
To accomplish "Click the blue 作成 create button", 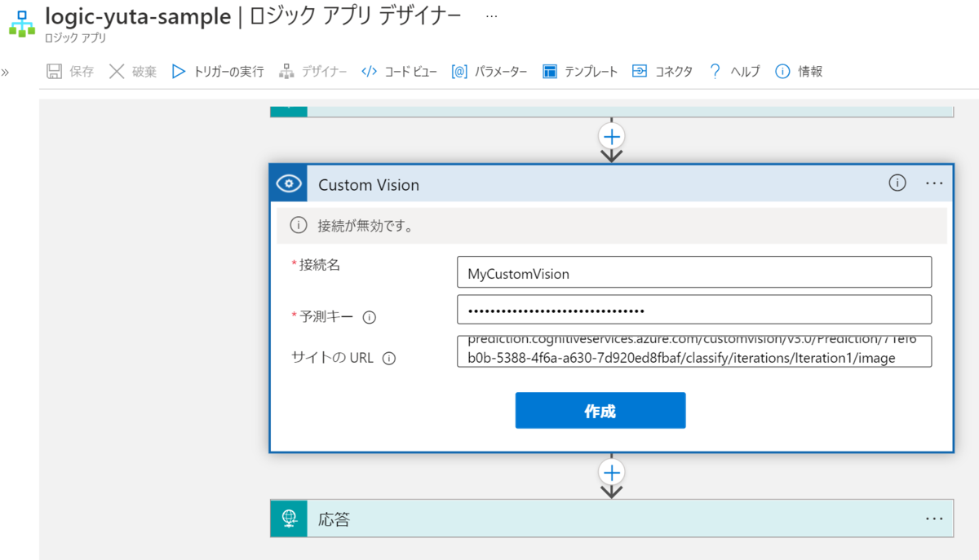I will [600, 411].
